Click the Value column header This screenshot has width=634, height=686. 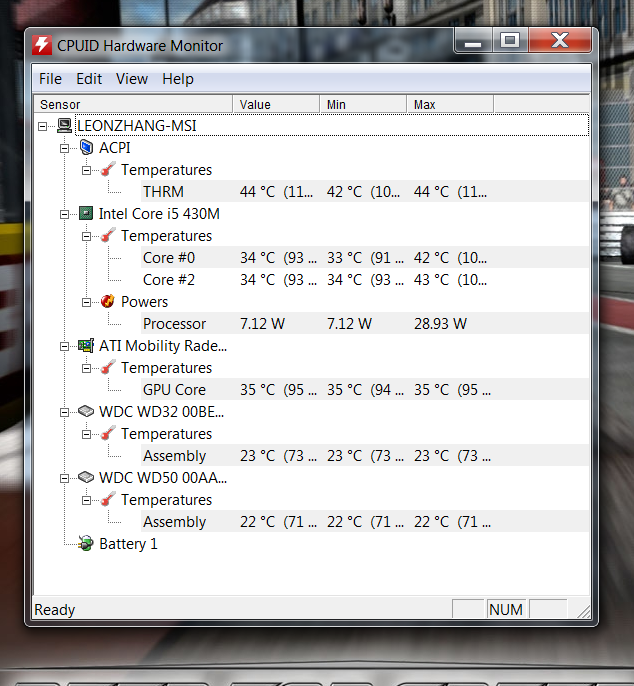click(276, 104)
